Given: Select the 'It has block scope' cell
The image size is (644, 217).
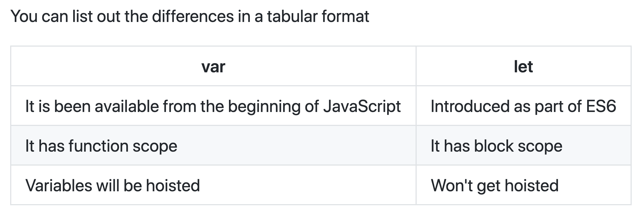Looking at the screenshot, I should point(523,145).
